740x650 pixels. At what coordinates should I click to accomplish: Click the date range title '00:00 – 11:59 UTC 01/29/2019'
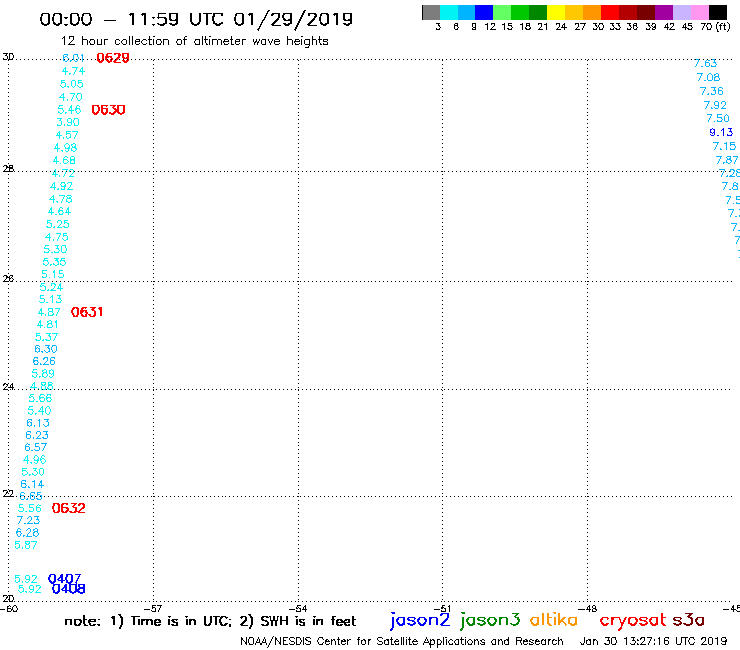(196, 19)
